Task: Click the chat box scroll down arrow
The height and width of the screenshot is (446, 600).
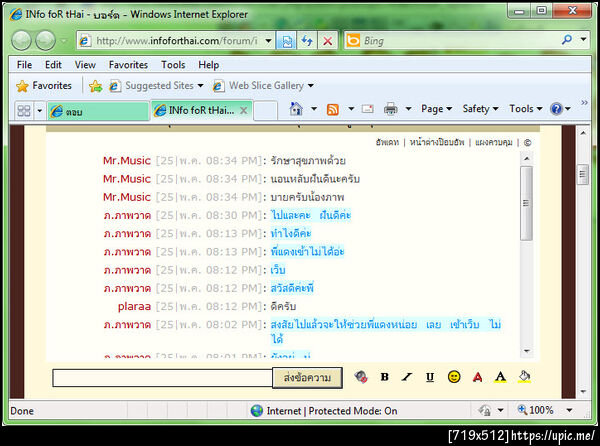Action: (527, 351)
